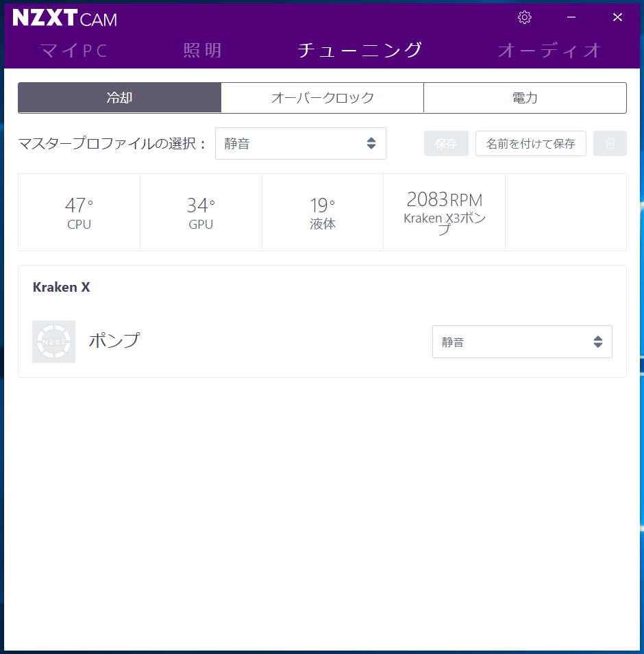Screen dimensions: 644x654
Task: Click the ポンプ label
Action: [114, 341]
